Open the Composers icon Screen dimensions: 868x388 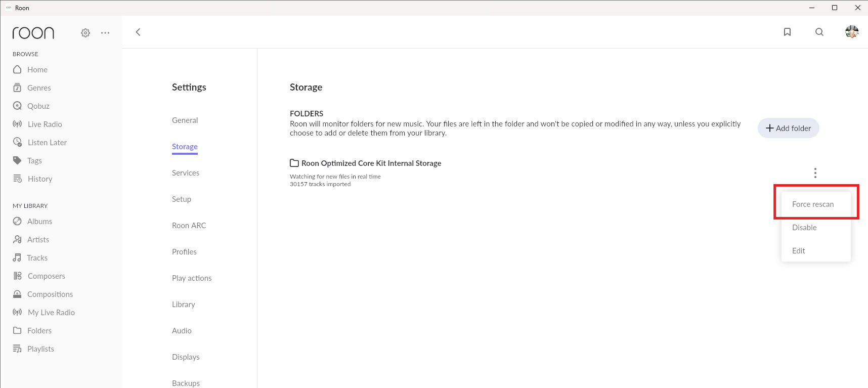tap(17, 276)
